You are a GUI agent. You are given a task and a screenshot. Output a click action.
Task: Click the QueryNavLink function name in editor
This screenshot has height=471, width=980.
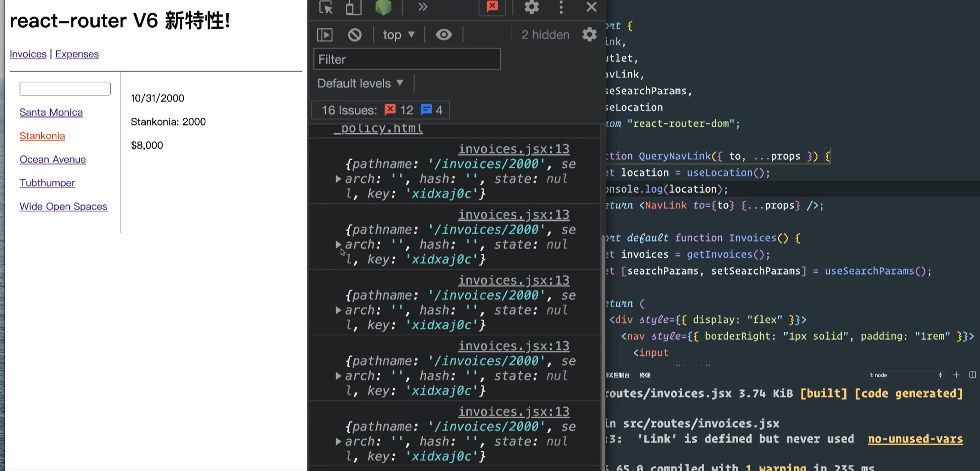[674, 157]
